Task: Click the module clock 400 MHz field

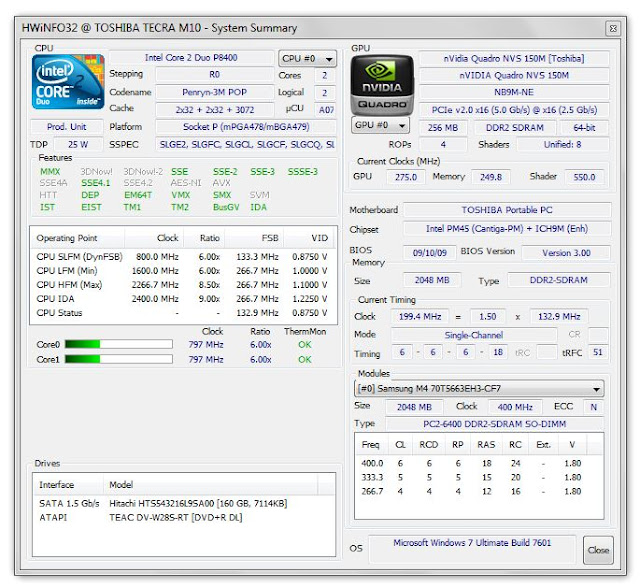Action: 515,407
